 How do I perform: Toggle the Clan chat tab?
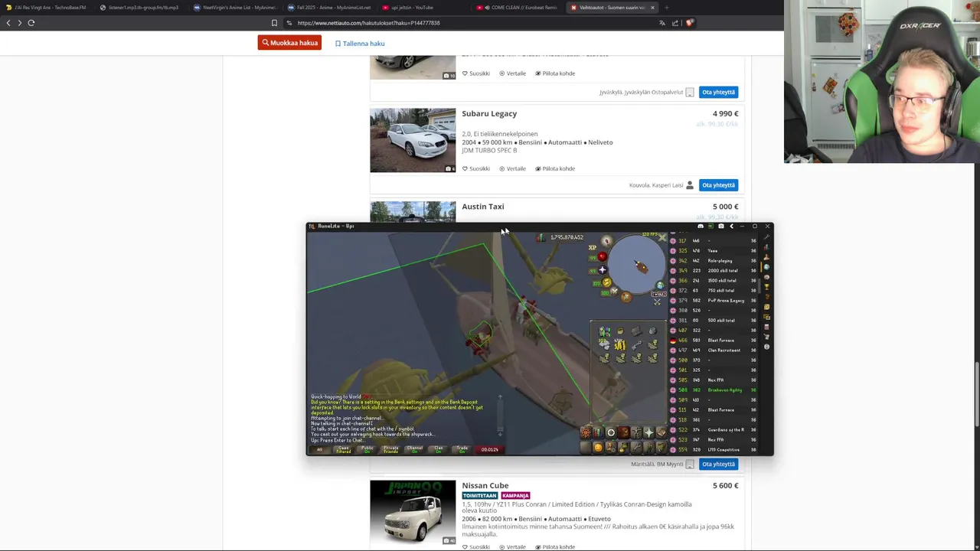click(x=439, y=449)
